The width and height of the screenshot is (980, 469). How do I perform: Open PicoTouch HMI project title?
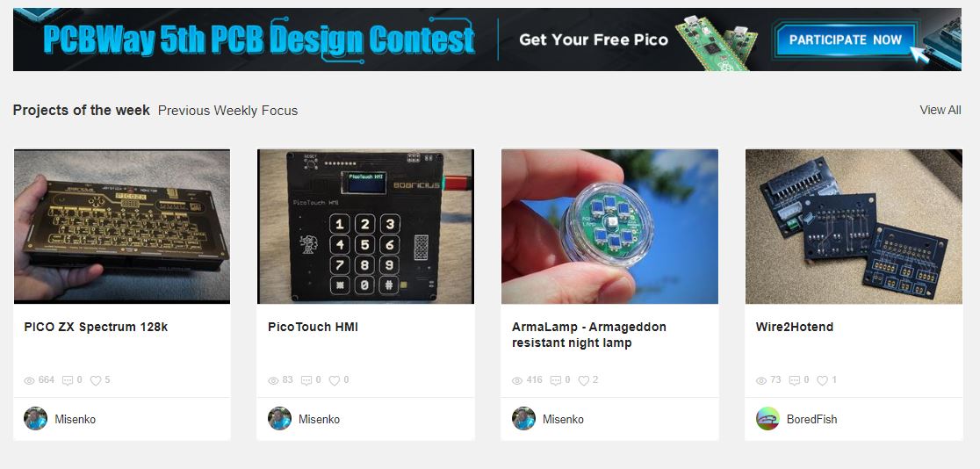(x=313, y=327)
